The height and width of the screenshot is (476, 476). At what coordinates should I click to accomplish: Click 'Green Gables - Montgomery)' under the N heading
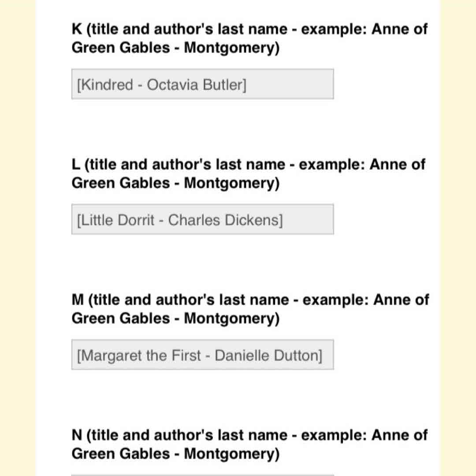(x=175, y=454)
